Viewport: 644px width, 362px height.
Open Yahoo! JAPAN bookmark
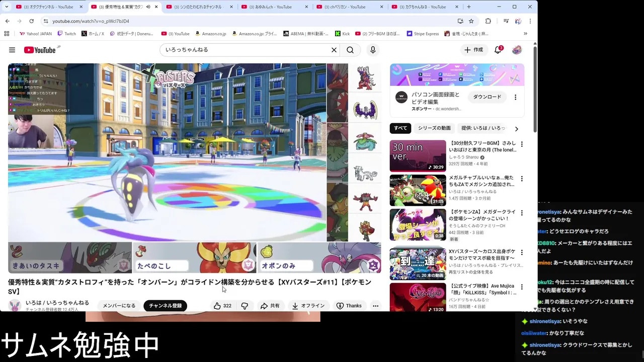coord(36,34)
